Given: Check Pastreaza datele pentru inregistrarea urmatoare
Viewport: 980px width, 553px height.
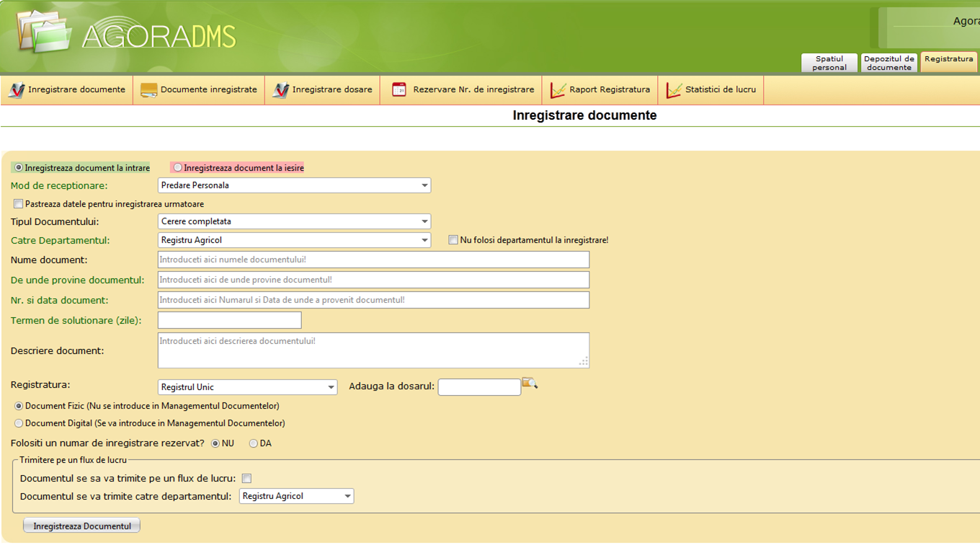Looking at the screenshot, I should click(x=19, y=204).
